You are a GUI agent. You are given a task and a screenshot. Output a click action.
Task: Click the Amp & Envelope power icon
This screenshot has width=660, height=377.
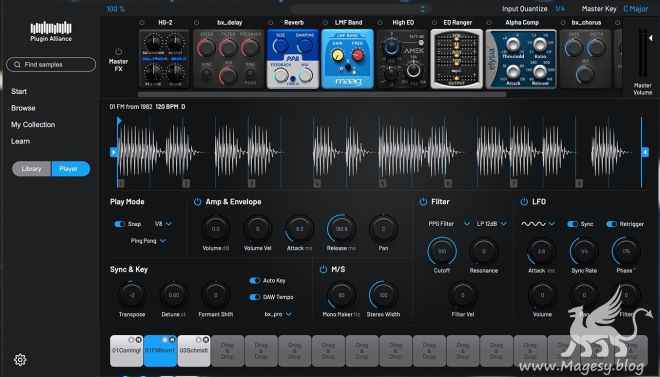coord(197,202)
